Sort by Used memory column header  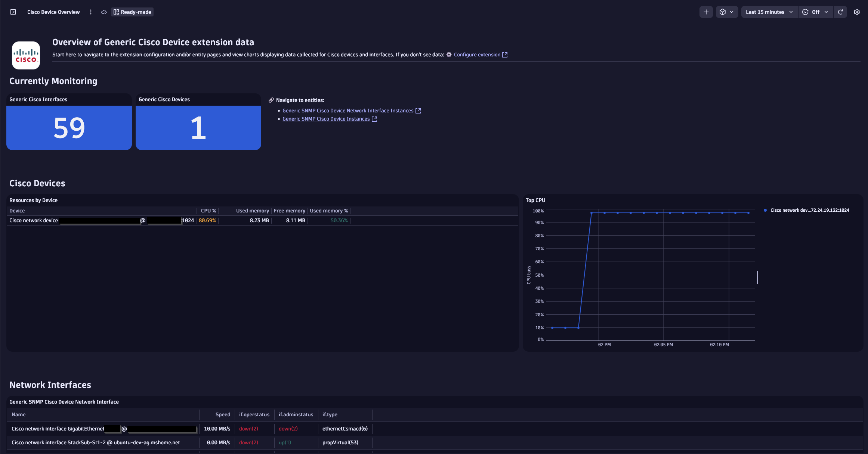click(253, 211)
